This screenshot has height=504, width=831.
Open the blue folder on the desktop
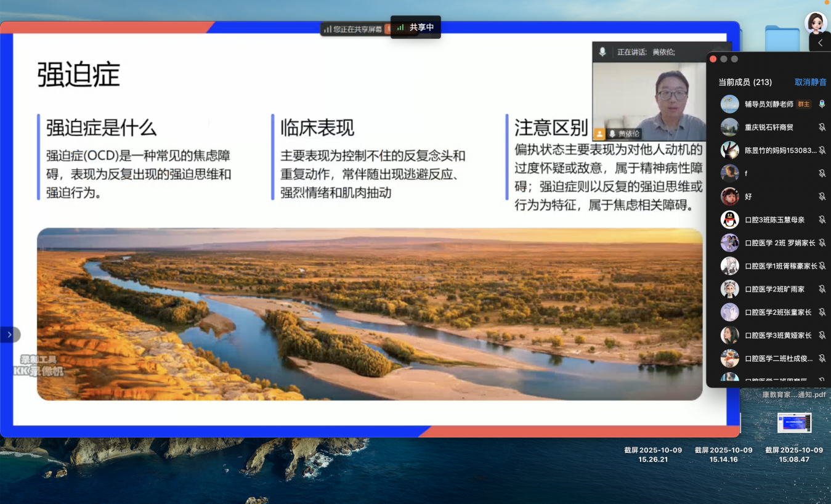pos(782,39)
